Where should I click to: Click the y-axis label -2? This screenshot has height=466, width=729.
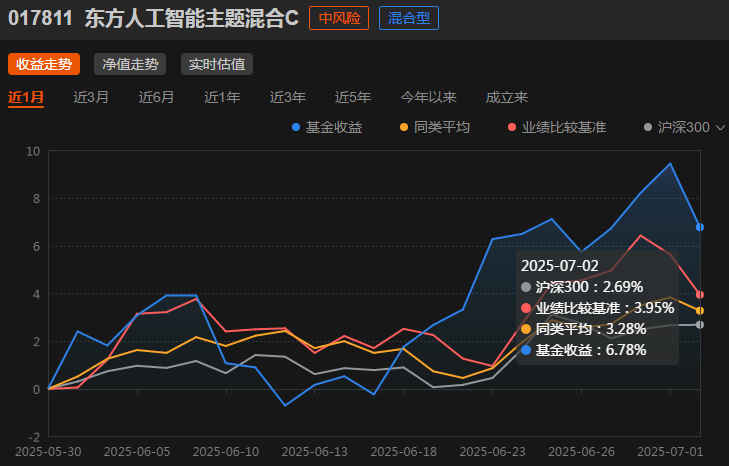[x=34, y=437]
